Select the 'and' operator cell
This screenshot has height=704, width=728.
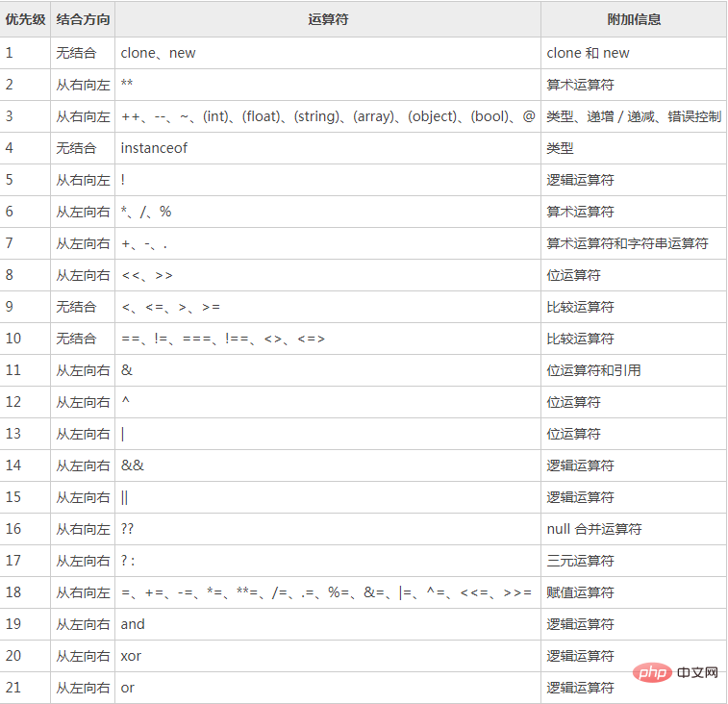[x=328, y=624]
